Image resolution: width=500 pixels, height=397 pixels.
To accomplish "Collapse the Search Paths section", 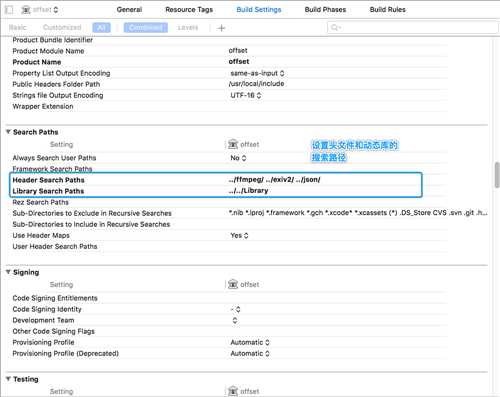I will (x=8, y=132).
